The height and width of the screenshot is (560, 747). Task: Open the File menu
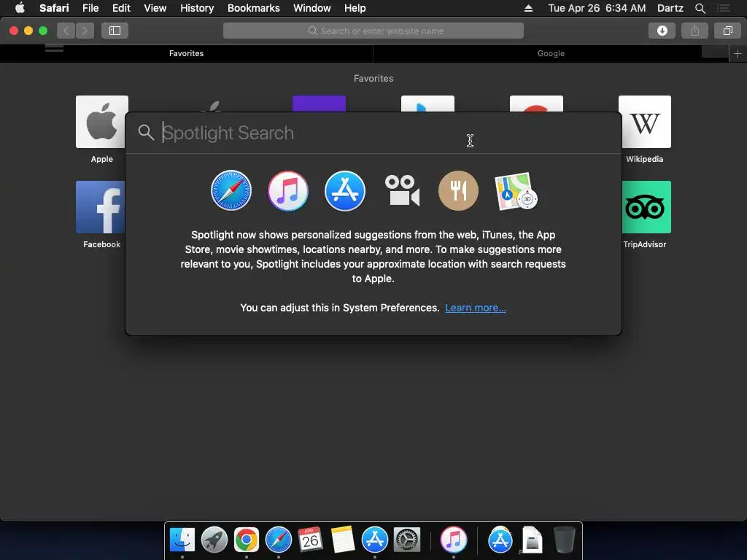(x=90, y=8)
